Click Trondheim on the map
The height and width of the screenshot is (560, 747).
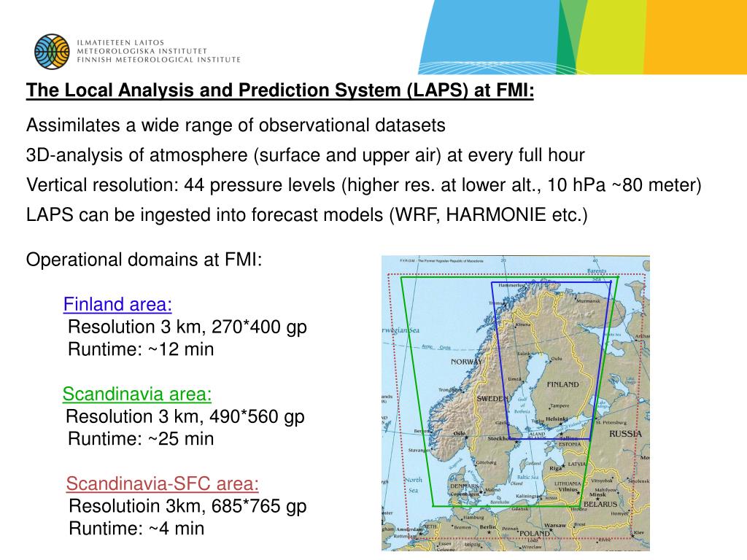point(450,389)
